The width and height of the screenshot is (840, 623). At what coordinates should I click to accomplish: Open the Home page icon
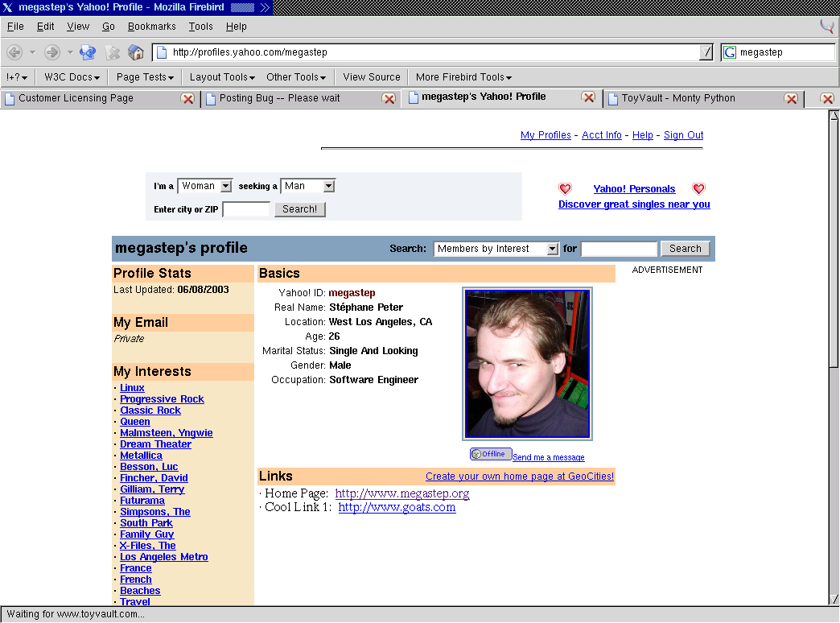(x=136, y=52)
